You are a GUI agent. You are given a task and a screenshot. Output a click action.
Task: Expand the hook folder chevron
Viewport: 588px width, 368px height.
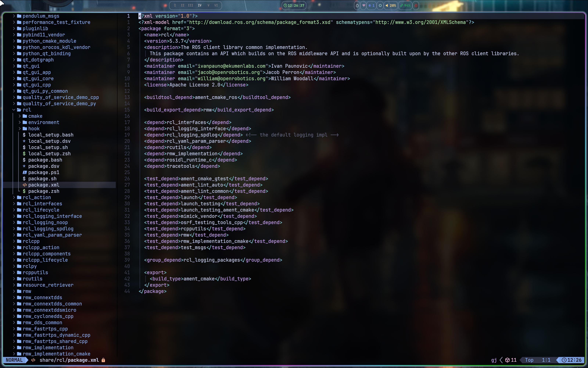(x=20, y=128)
